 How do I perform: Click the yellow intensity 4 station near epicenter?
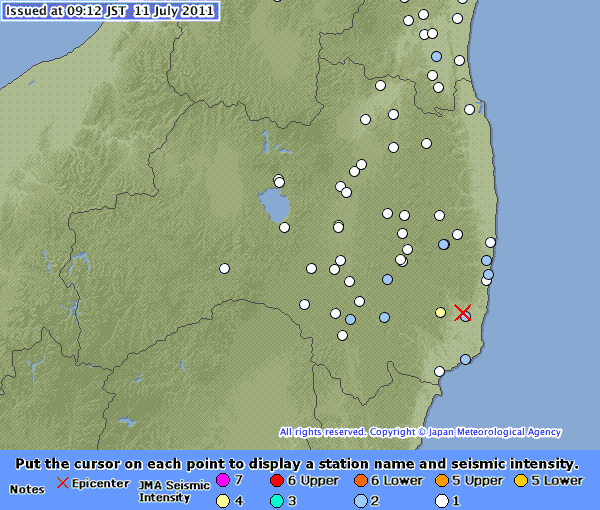click(x=440, y=312)
